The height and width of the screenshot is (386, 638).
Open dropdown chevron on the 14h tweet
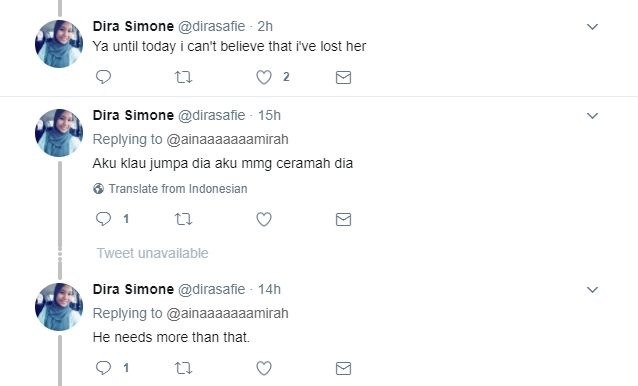coord(592,290)
